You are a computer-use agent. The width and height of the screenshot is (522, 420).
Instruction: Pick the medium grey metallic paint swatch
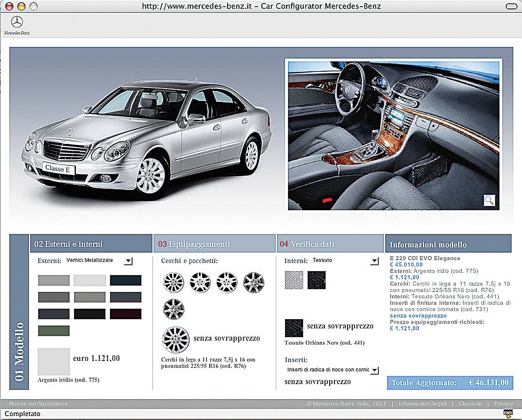(x=54, y=280)
